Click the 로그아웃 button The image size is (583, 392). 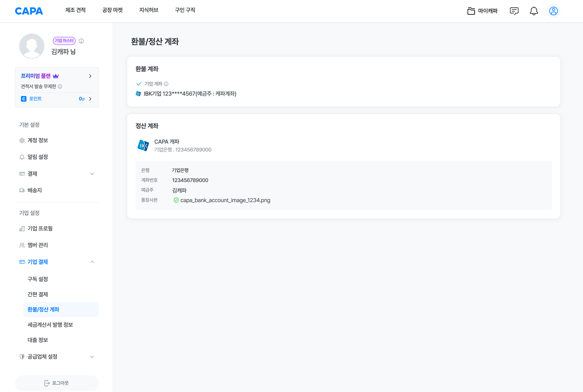57,383
